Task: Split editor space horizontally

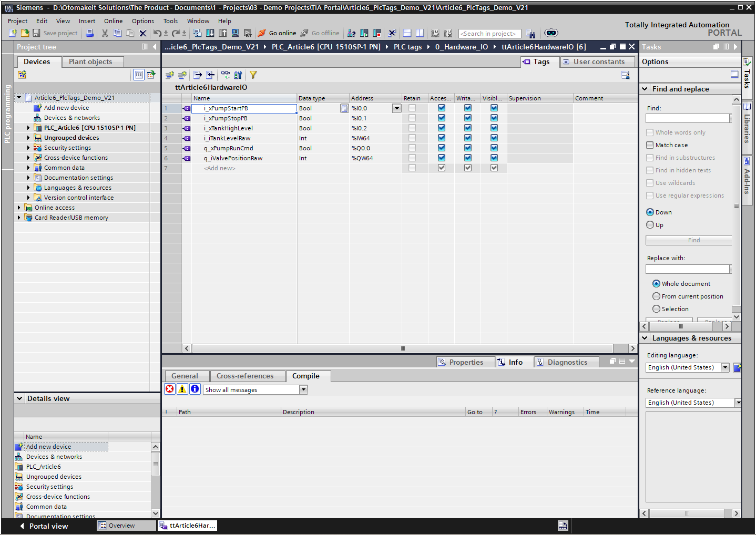Action: point(407,33)
